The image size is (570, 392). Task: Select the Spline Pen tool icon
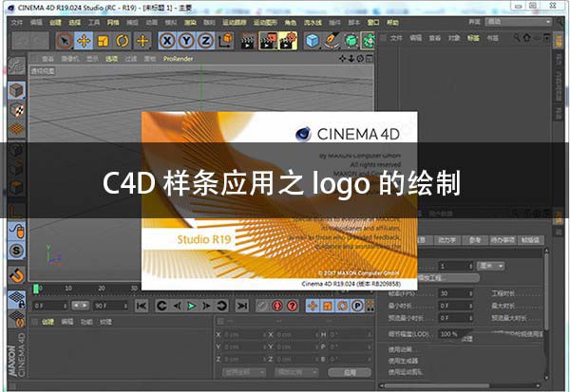point(332,41)
